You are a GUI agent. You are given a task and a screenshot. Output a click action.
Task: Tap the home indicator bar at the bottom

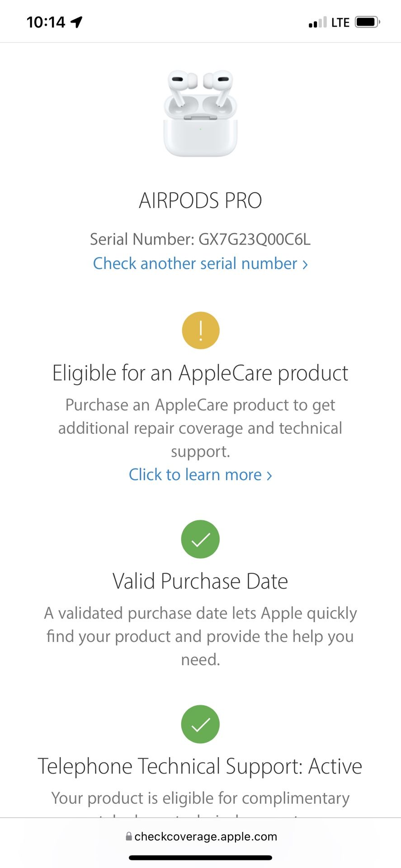coord(200,858)
